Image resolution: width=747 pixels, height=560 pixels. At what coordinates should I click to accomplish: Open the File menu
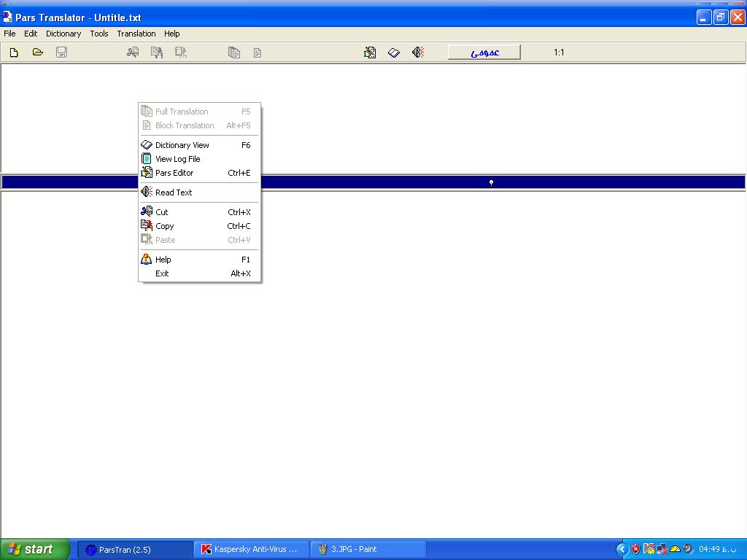(9, 34)
